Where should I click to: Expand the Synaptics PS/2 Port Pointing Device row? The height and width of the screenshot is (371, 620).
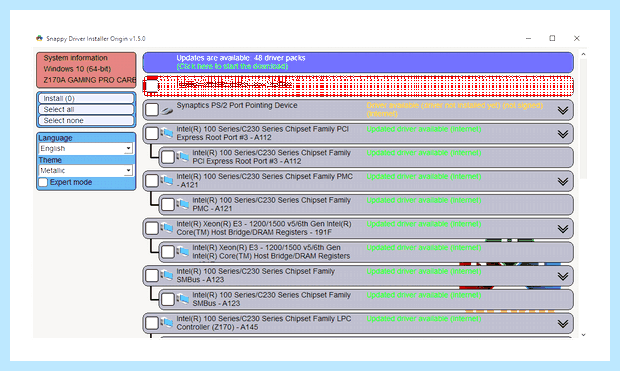pos(563,110)
